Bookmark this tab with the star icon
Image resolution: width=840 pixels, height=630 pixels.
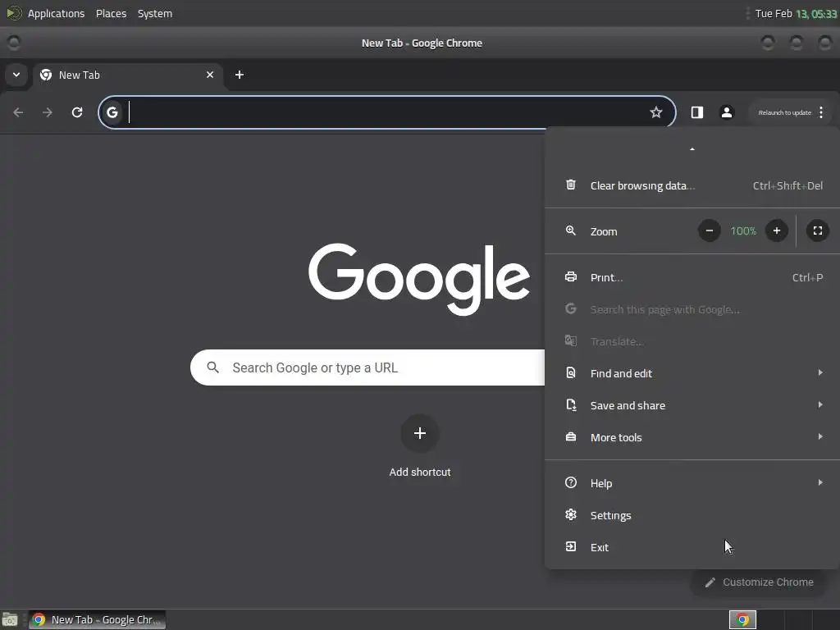[655, 112]
